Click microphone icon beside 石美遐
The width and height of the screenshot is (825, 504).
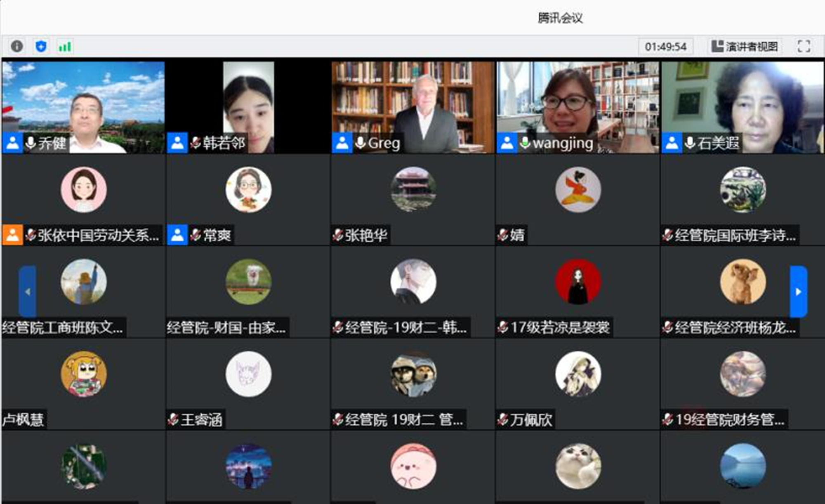tap(690, 143)
